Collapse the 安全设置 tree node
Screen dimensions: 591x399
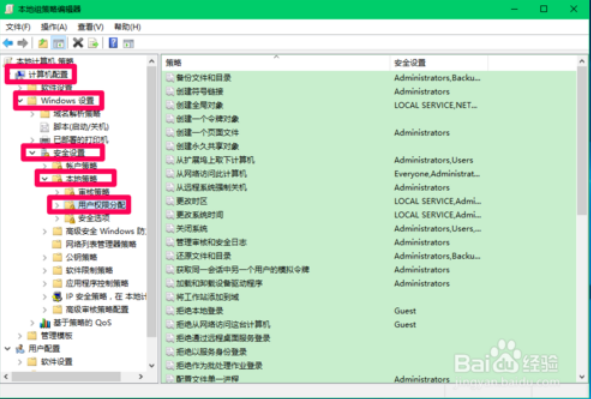pos(32,153)
